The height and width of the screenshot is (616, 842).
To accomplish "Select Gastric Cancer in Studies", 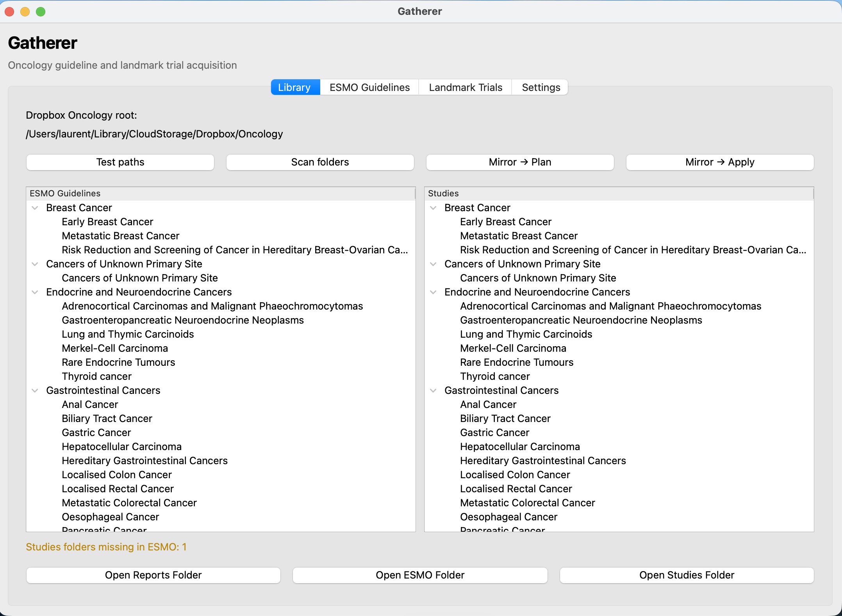I will [619, 433].
